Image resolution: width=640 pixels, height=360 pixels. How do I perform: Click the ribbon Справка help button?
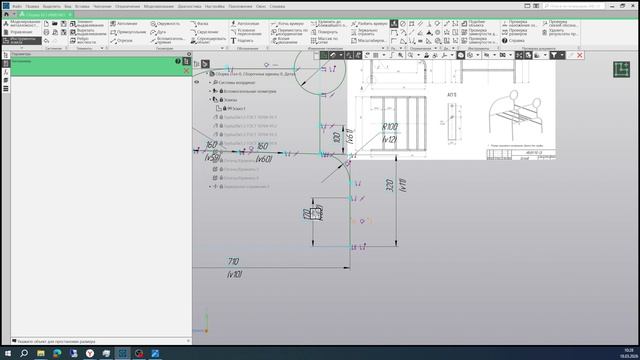coord(513,40)
